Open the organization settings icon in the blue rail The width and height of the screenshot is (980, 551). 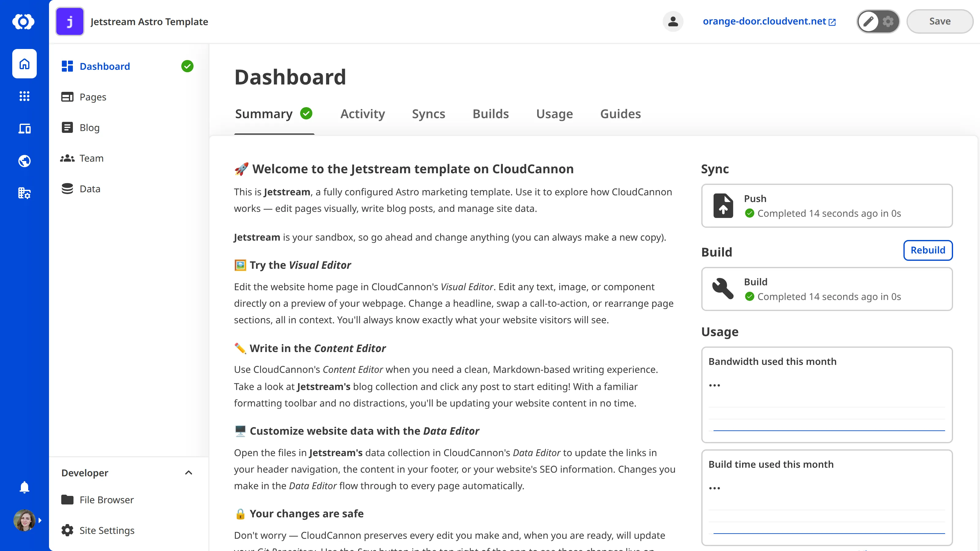(x=24, y=193)
